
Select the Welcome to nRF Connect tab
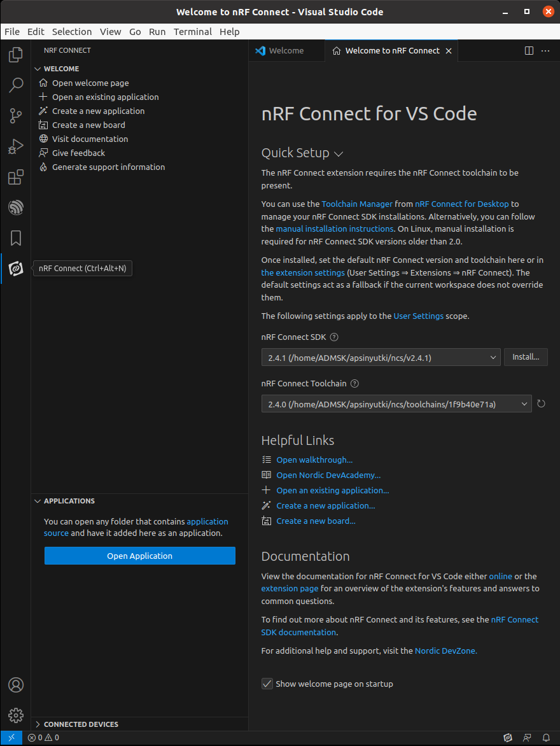392,50
